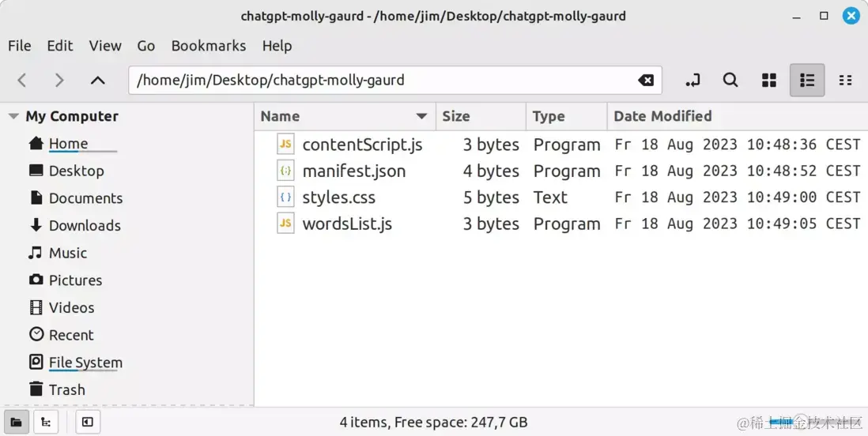
Task: Open the Edit menu
Action: [x=60, y=46]
